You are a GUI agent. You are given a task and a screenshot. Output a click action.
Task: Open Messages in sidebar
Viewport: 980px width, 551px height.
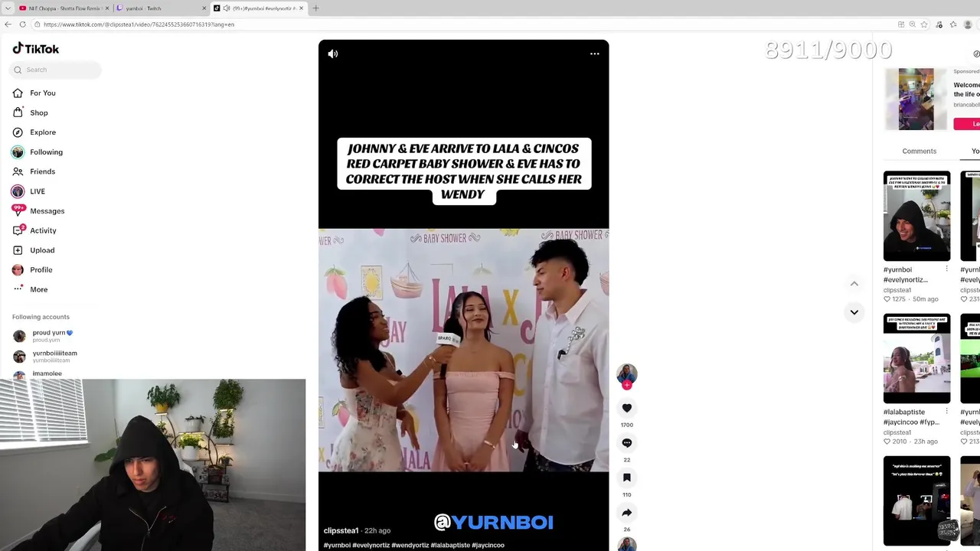pyautogui.click(x=47, y=211)
